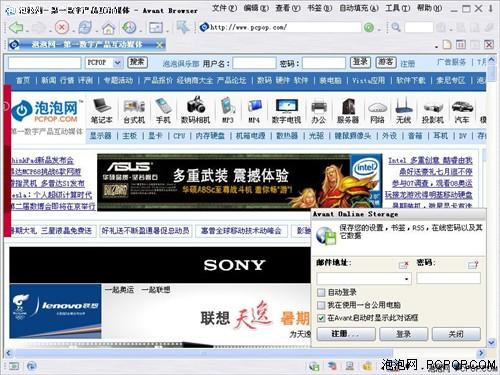This screenshot has width=500, height=375.
Task: Open the 工具(T) menu
Action: tap(397, 8)
